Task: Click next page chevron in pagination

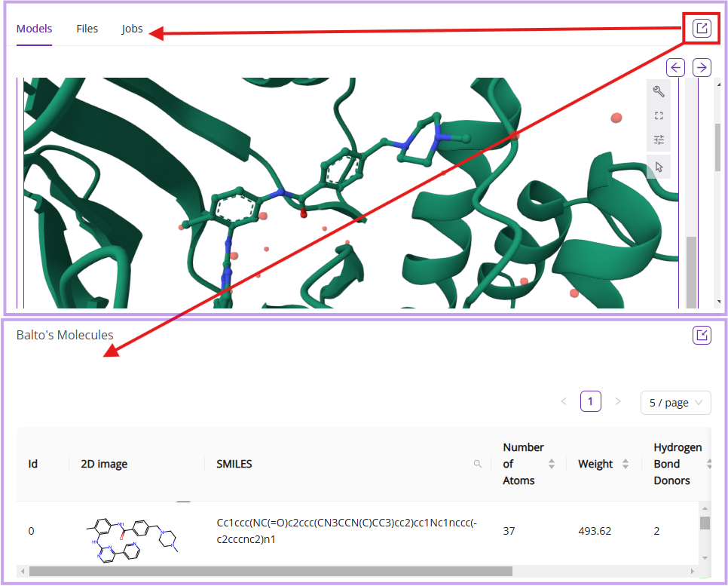Action: [618, 402]
